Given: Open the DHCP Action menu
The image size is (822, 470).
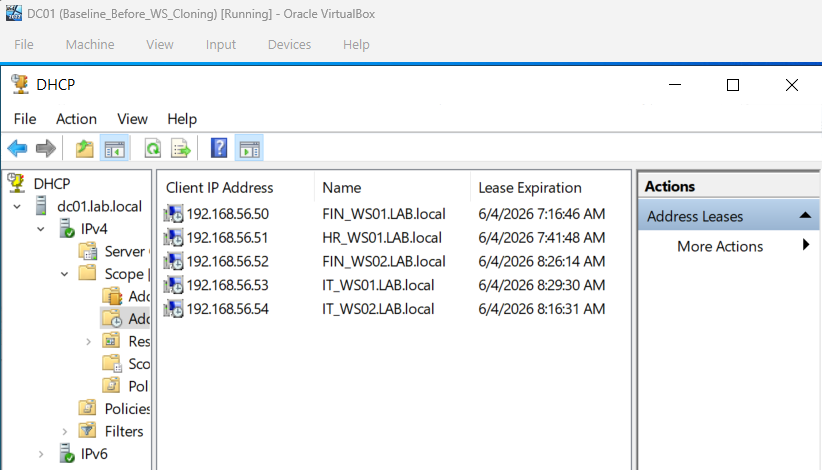Looking at the screenshot, I should pyautogui.click(x=77, y=119).
